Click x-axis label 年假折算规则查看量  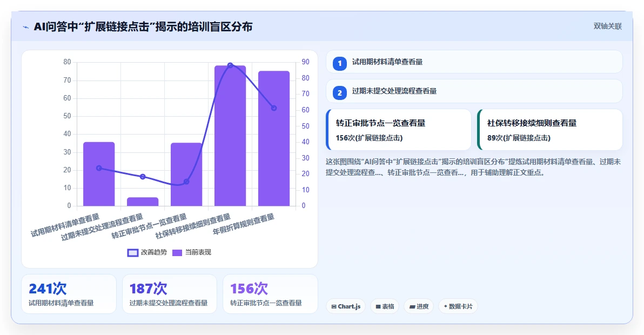pos(244,225)
